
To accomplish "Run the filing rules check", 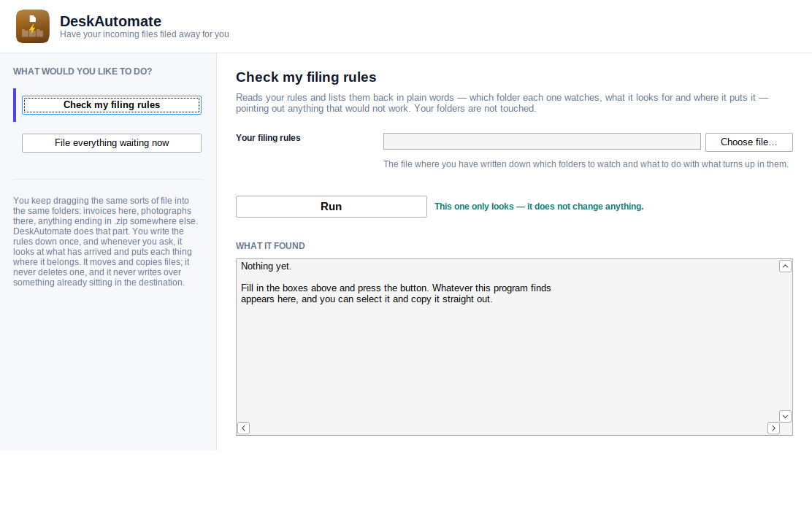I will click(332, 207).
